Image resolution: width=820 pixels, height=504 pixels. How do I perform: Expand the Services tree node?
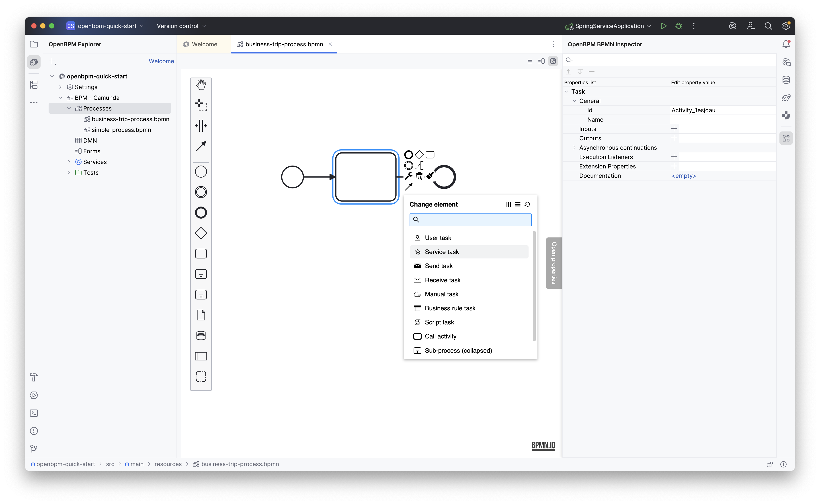coord(69,162)
